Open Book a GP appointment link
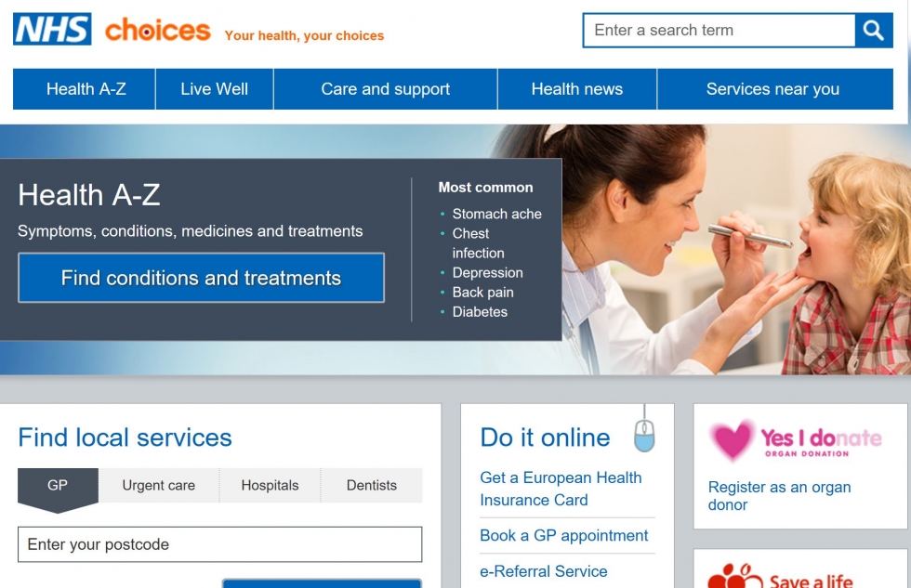911x588 pixels. click(563, 535)
